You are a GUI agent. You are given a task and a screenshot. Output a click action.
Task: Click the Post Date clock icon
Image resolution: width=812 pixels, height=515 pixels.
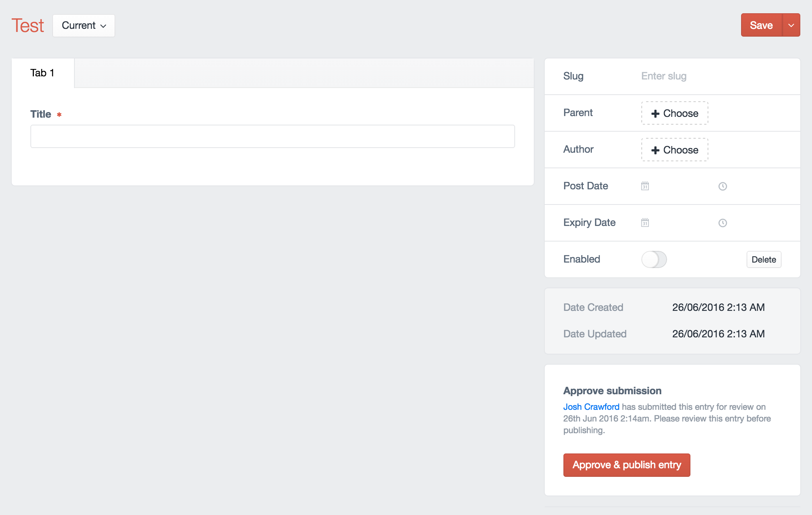tap(722, 186)
